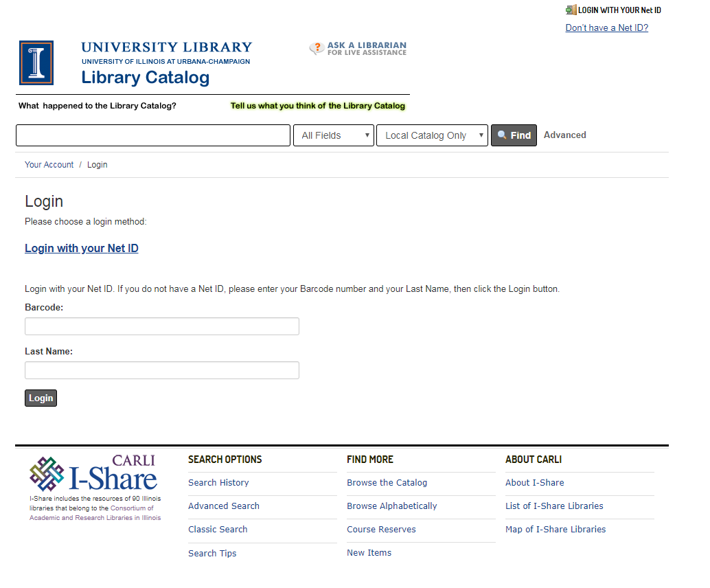710x588 pixels.
Task: Click the Library Catalog header title
Action: (x=145, y=77)
